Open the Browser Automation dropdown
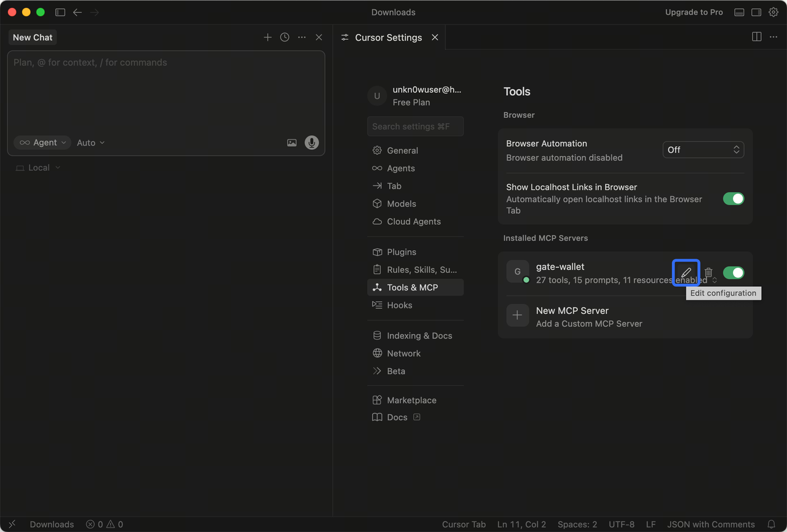This screenshot has height=532, width=787. (x=703, y=150)
